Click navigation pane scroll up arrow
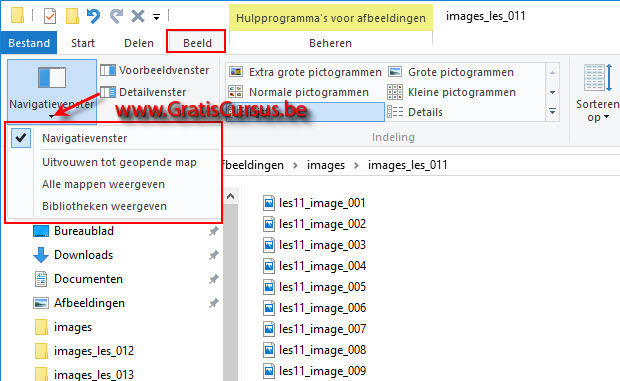Image resolution: width=620 pixels, height=381 pixels. [x=231, y=196]
